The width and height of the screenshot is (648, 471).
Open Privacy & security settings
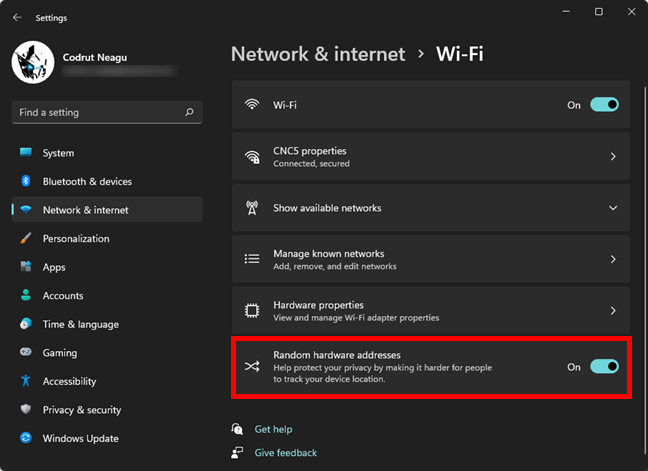[x=107, y=409]
